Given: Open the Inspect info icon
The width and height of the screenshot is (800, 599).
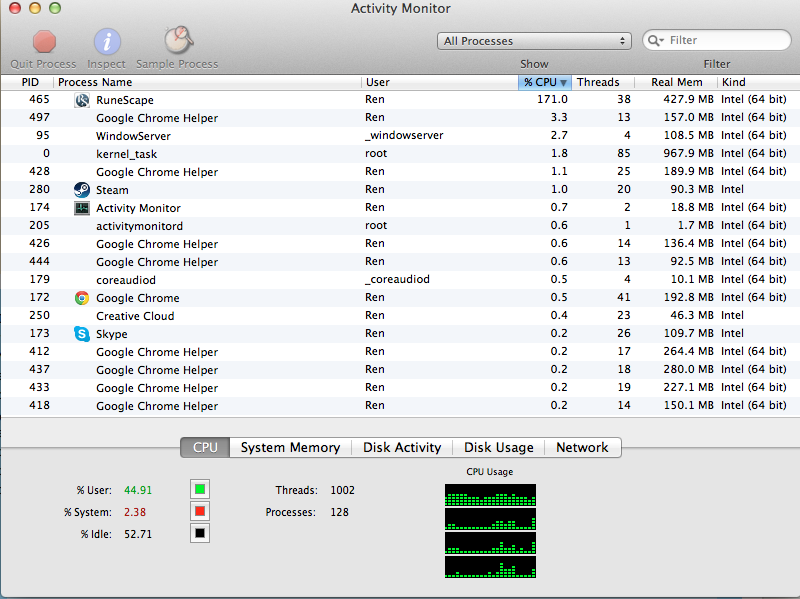Looking at the screenshot, I should 107,41.
